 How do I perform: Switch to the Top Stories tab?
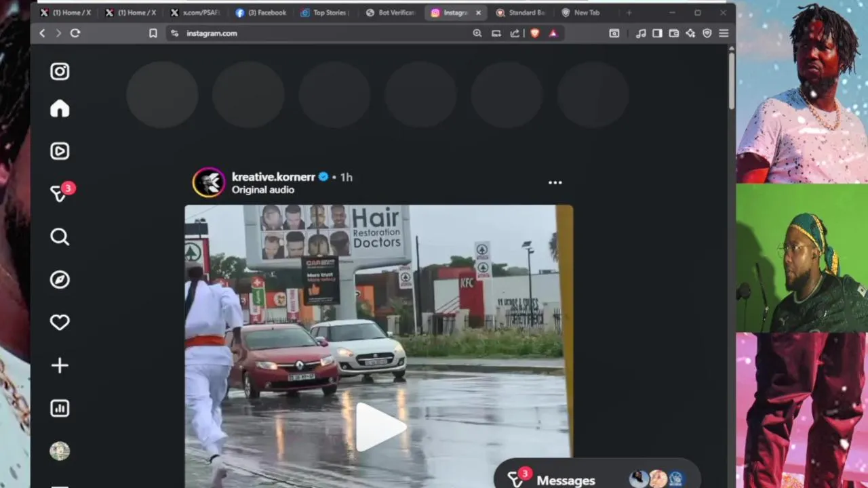pyautogui.click(x=325, y=12)
